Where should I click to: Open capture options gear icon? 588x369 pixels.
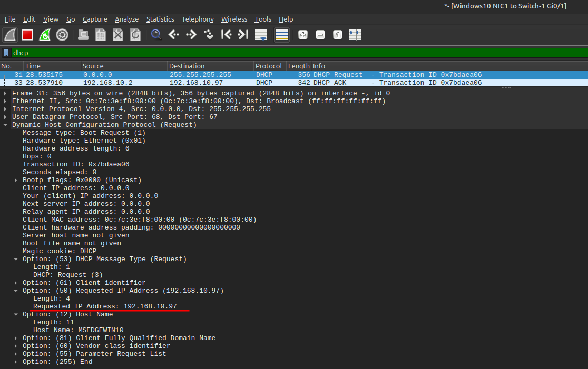pyautogui.click(x=62, y=35)
